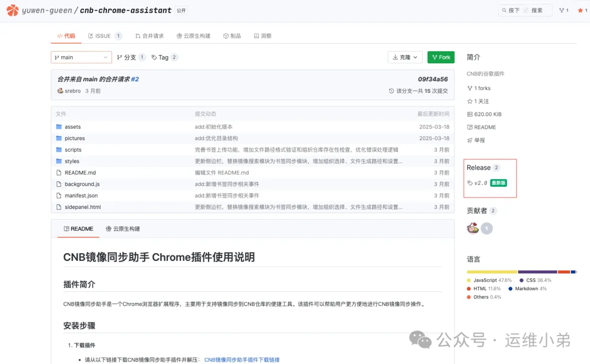Open merge request #2 link
The width and height of the screenshot is (590, 364).
click(135, 79)
